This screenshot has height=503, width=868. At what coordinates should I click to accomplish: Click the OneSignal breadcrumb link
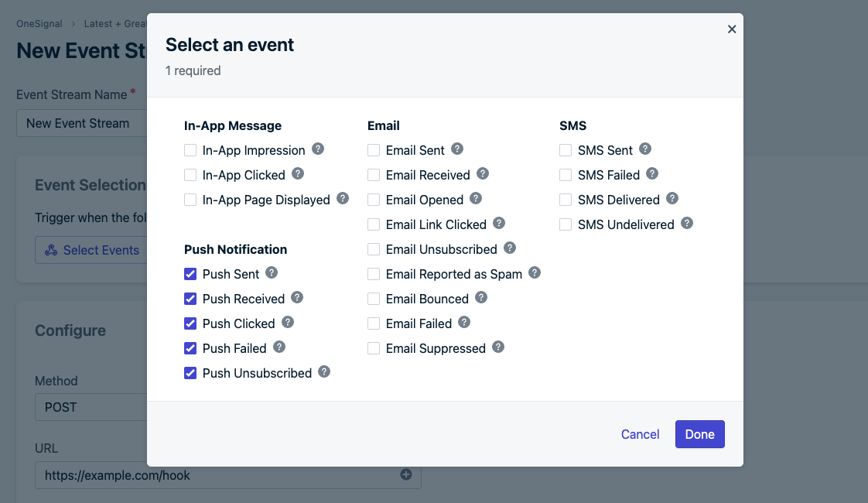[x=39, y=24]
